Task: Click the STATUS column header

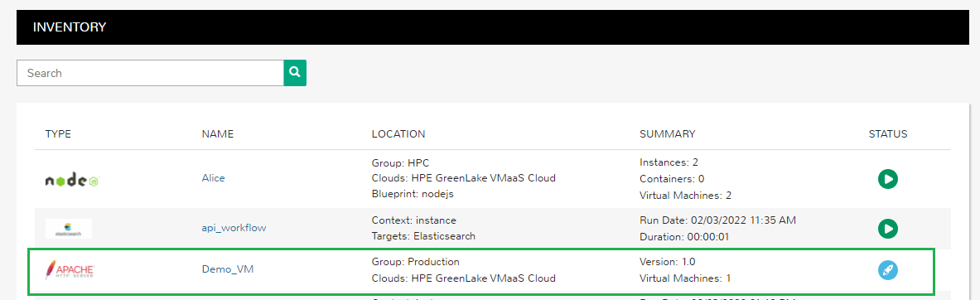Action: tap(887, 134)
